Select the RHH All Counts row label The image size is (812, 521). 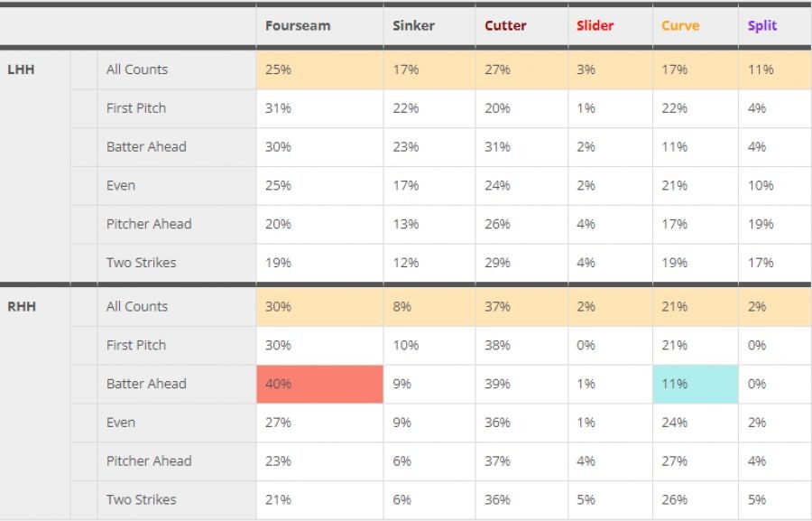[x=137, y=306]
